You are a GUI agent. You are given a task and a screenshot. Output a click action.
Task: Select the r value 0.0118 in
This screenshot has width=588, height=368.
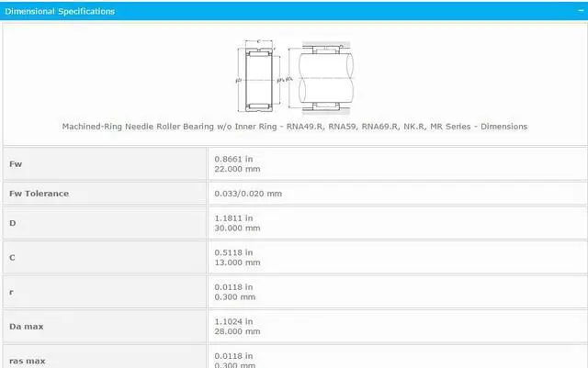click(233, 287)
